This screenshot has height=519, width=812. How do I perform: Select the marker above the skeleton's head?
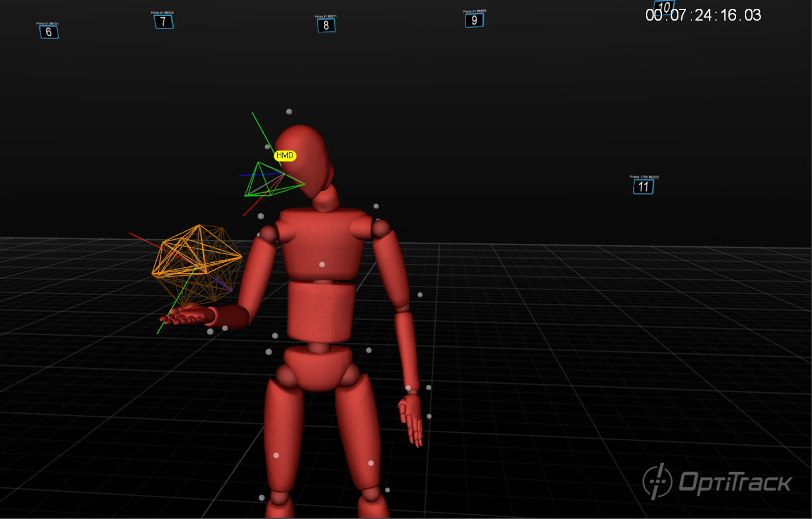pos(289,112)
